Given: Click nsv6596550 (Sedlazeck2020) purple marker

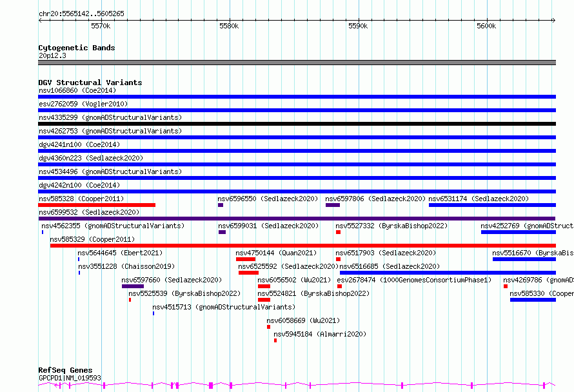Looking at the screenshot, I should pos(221,205).
